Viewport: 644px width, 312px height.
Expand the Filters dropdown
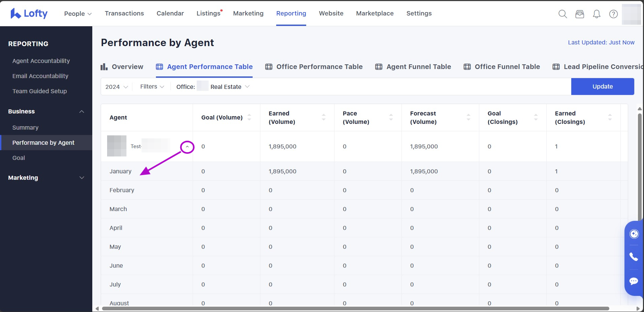[152, 86]
